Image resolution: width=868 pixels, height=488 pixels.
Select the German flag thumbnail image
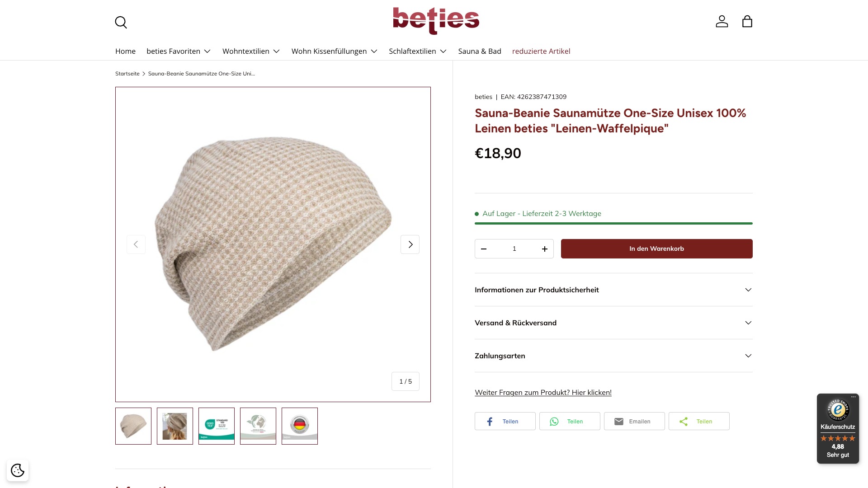coord(300,426)
